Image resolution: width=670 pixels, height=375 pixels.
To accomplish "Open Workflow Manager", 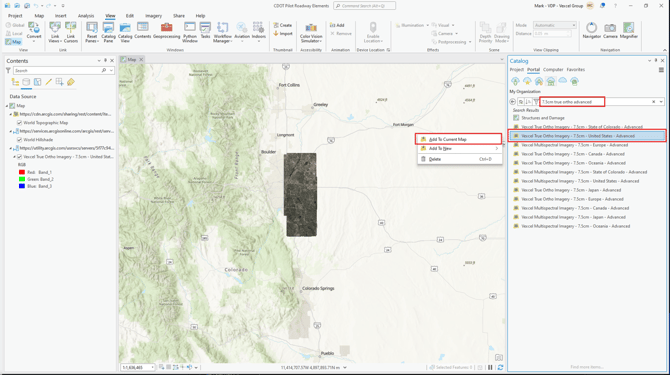I will (222, 32).
